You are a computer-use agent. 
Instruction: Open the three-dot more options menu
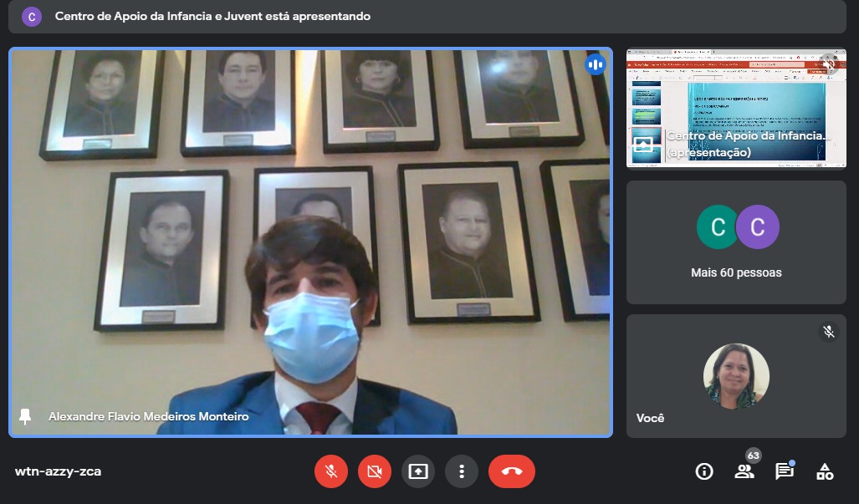tap(461, 471)
